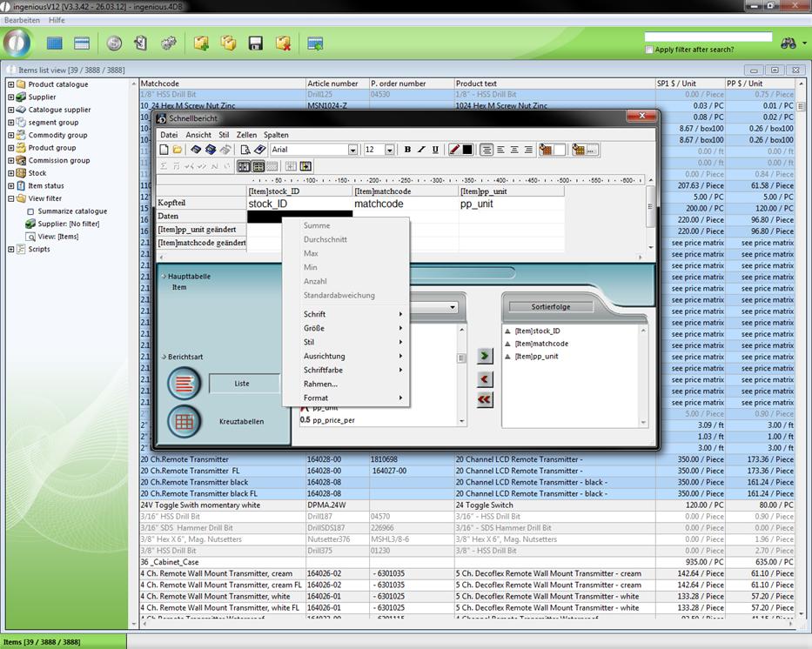Click the binoculars search icon

click(x=789, y=43)
